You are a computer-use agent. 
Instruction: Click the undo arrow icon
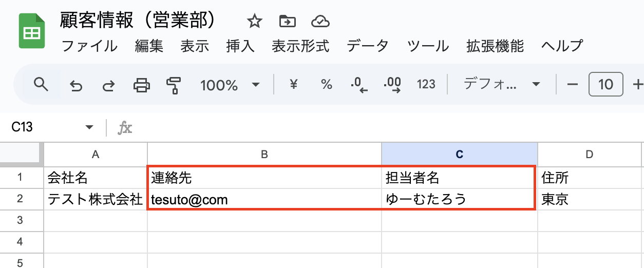76,85
